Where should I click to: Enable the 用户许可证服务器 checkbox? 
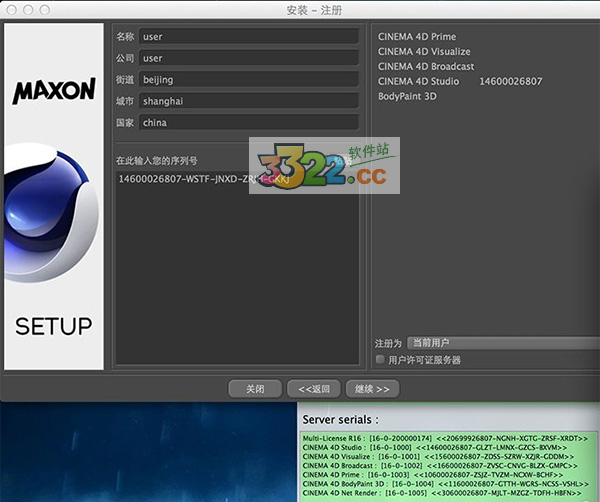380,359
